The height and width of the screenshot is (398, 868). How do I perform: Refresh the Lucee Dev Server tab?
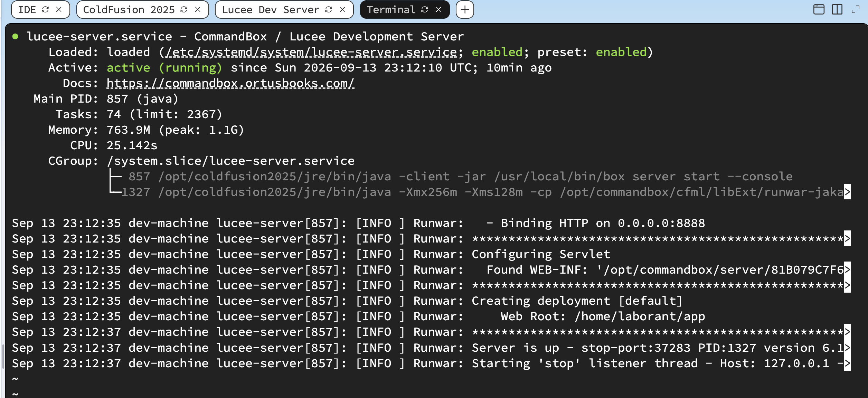click(329, 10)
